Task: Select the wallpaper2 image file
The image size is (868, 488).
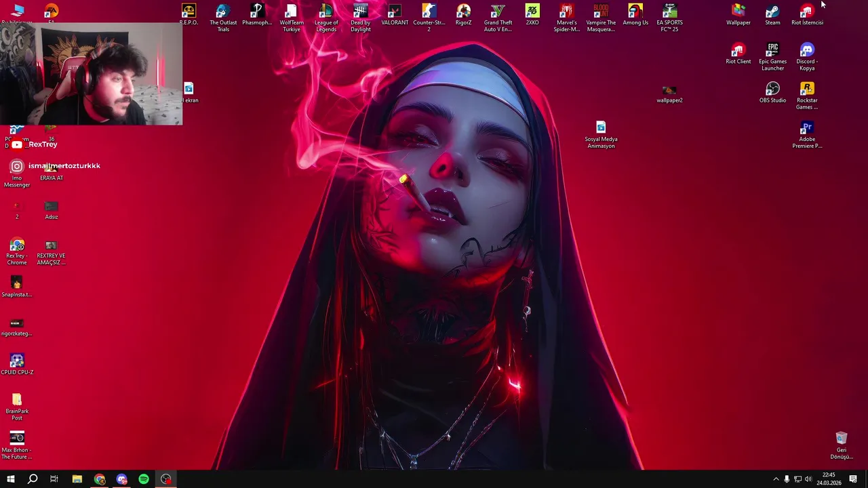Action: point(669,94)
